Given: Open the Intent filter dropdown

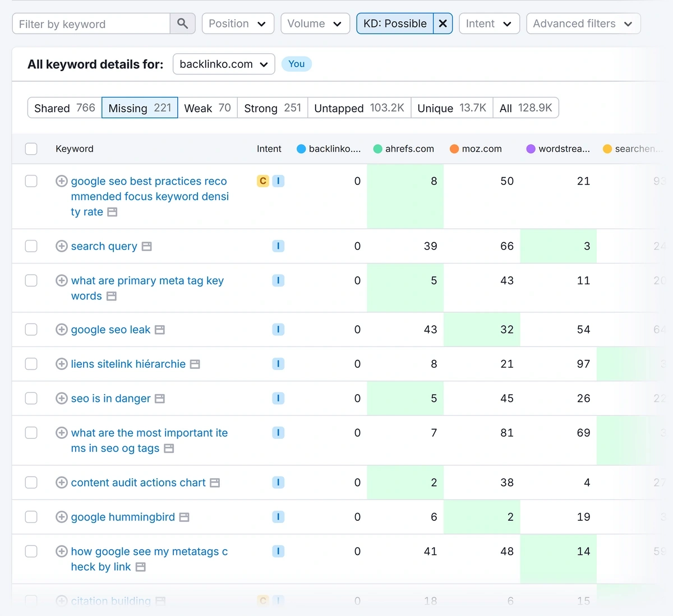Looking at the screenshot, I should (x=489, y=24).
